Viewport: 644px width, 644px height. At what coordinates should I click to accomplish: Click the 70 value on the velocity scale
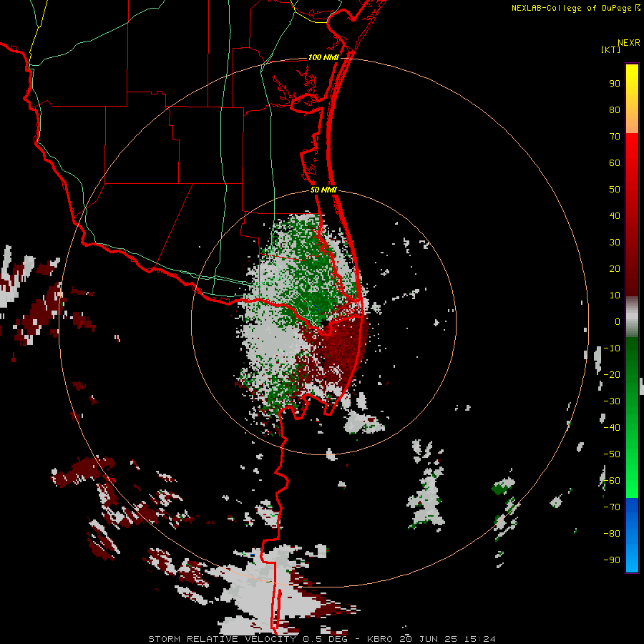click(615, 137)
